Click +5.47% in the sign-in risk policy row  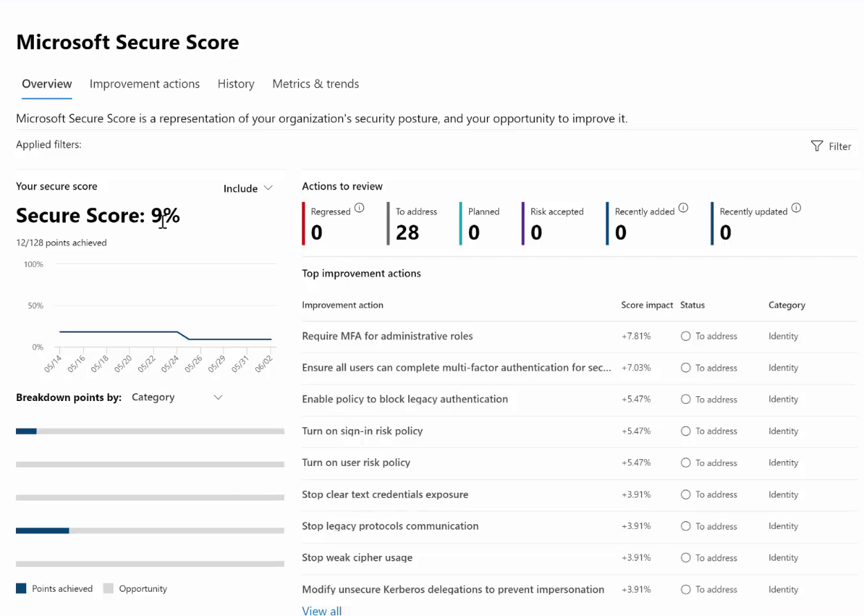[x=636, y=431]
